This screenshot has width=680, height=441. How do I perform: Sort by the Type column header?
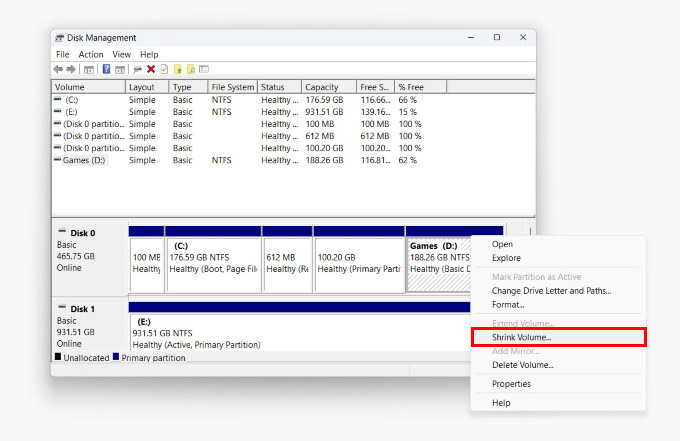point(188,87)
